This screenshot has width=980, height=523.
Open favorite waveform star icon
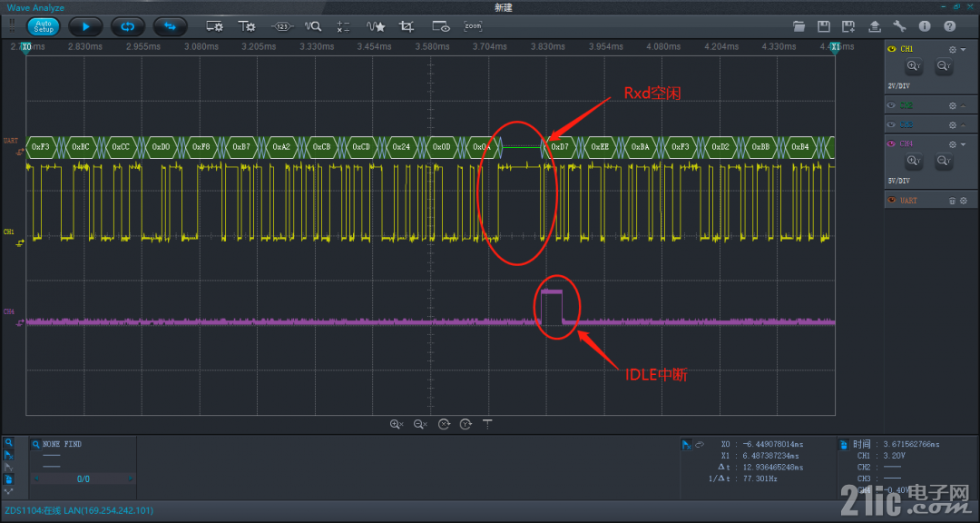pyautogui.click(x=376, y=26)
